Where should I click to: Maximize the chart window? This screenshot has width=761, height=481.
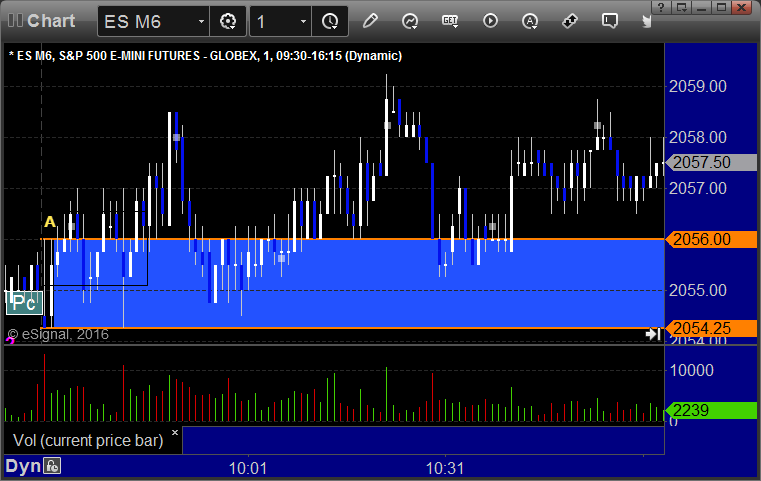point(721,7)
